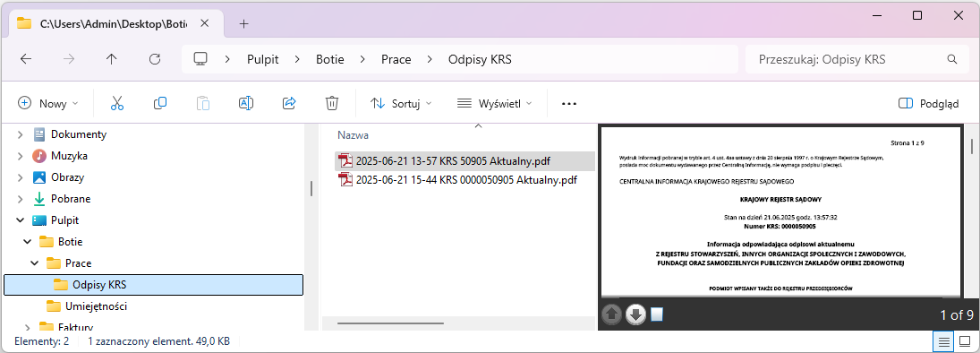Click Pulpit in the address breadcrumb
The height and width of the screenshot is (353, 980).
pyautogui.click(x=262, y=59)
